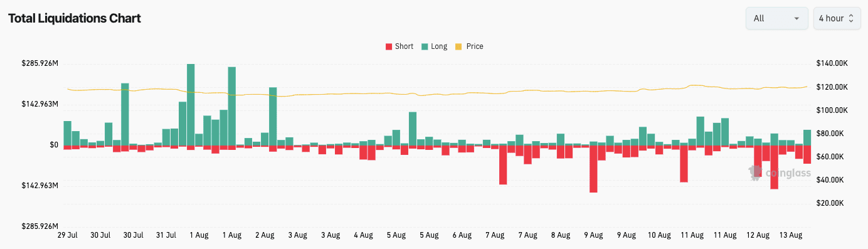Click the large red bar at 9 Aug
The height and width of the screenshot is (249, 868).
[593, 169]
